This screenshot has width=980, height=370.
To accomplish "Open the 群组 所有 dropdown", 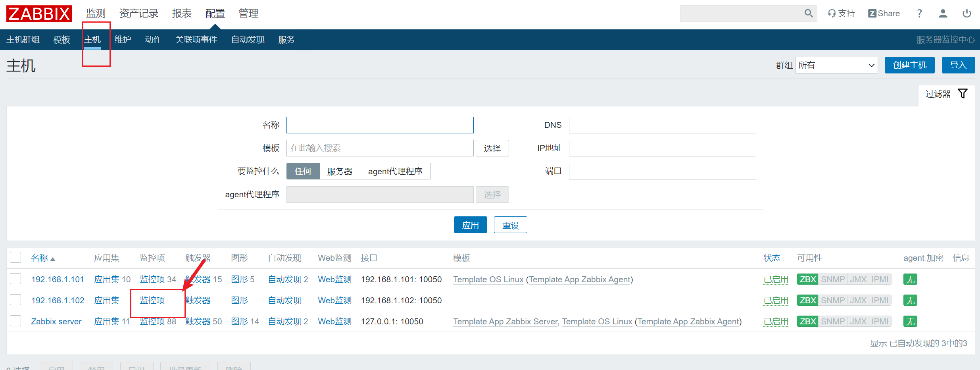I will pyautogui.click(x=836, y=65).
